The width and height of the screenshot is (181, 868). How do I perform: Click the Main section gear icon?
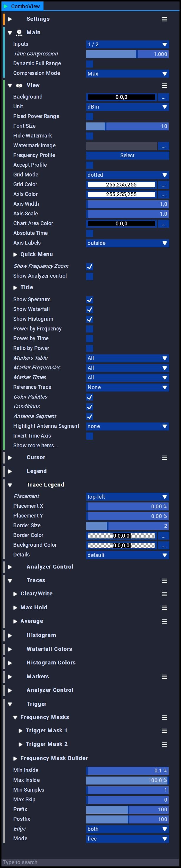[x=19, y=33]
